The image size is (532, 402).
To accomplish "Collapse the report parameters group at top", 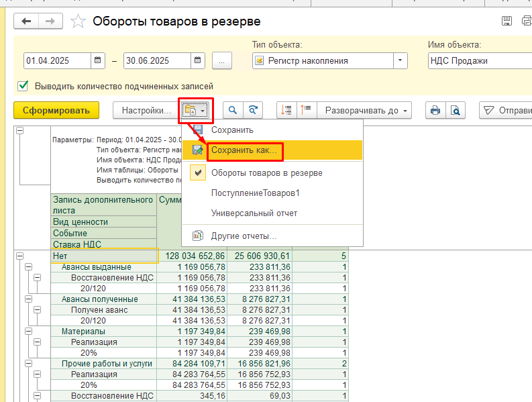I will (20, 130).
